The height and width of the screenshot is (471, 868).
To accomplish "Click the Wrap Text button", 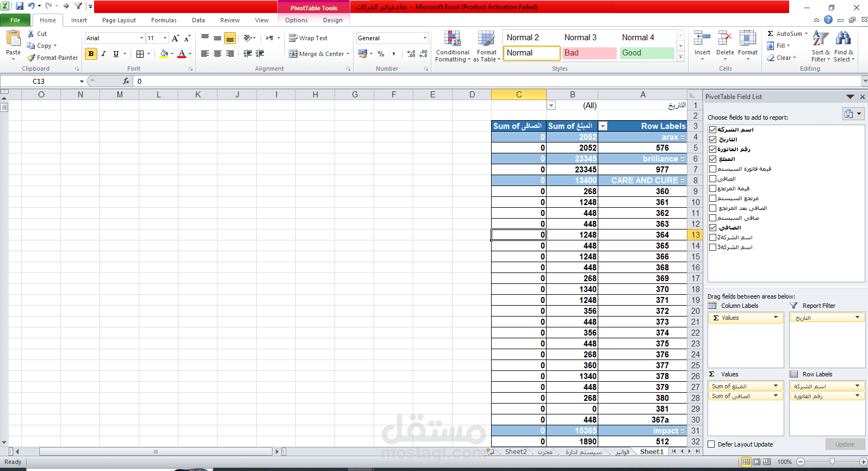I will pos(308,38).
